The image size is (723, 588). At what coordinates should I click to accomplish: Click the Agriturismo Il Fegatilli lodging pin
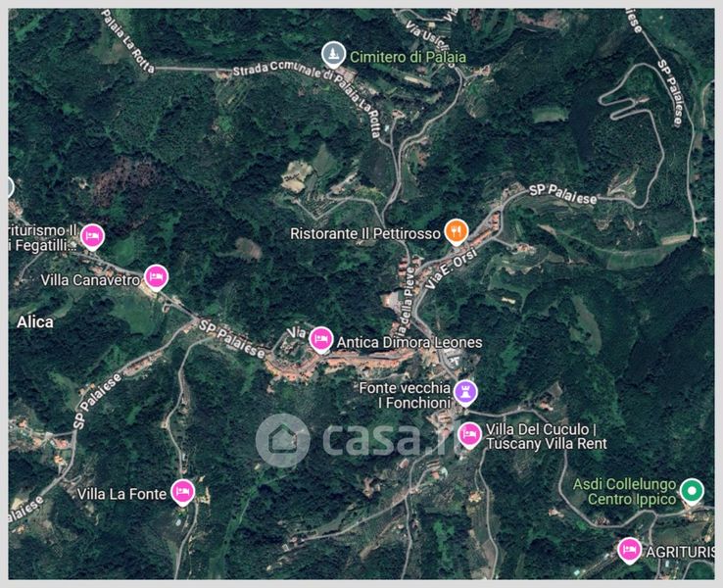click(x=92, y=236)
